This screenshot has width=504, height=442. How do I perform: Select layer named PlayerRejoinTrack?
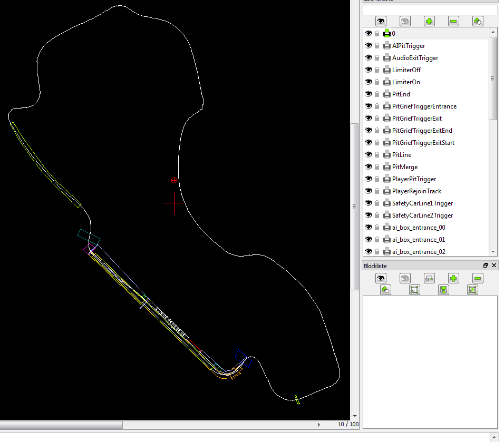click(x=416, y=191)
